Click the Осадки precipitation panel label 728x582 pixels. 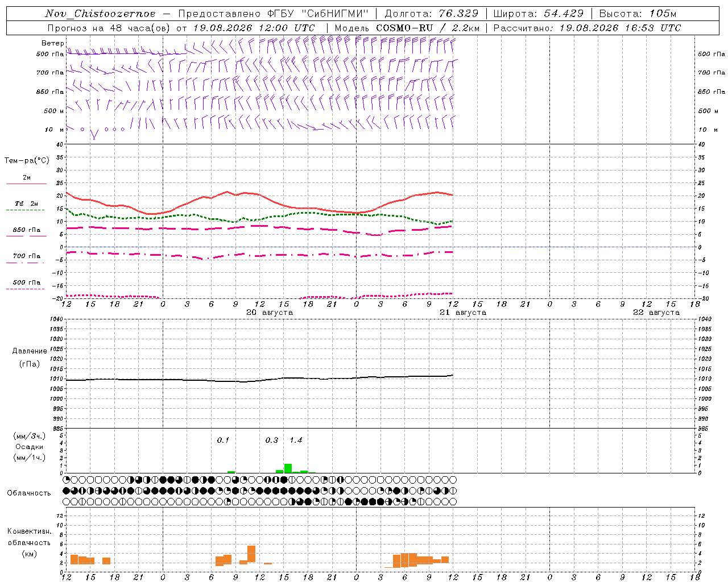click(x=30, y=447)
